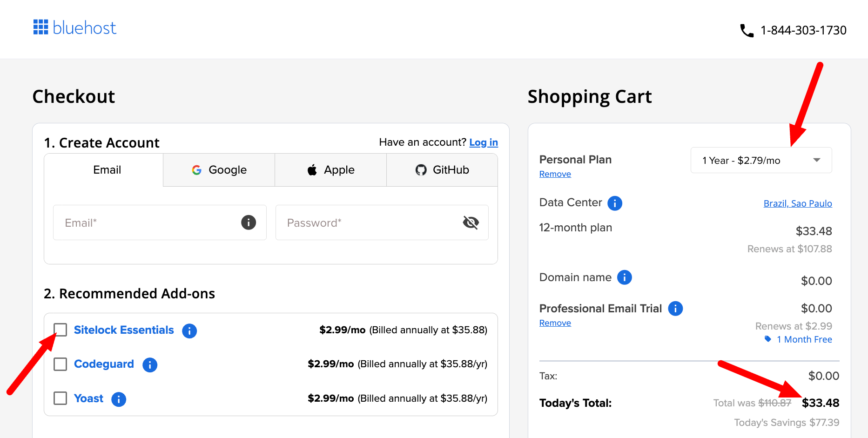Click the 1 Month Free tag icon

[x=767, y=339]
